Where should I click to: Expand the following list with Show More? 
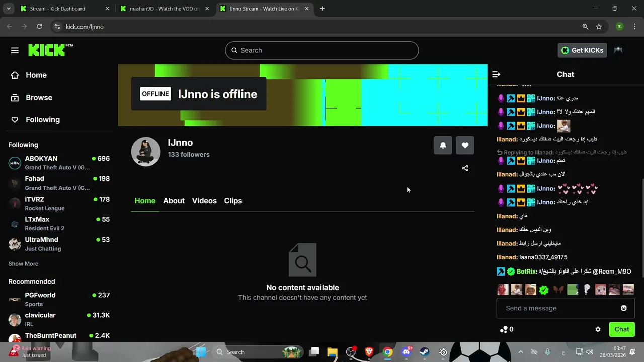coord(23,264)
